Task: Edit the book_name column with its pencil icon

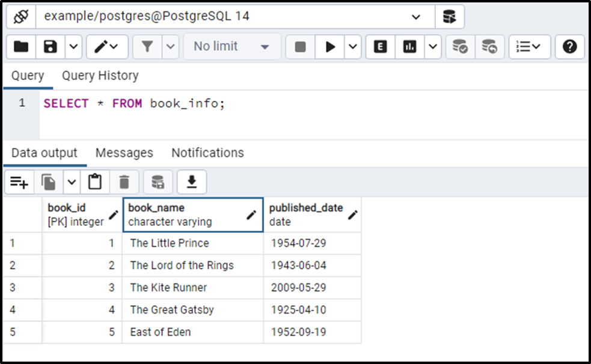Action: [252, 214]
